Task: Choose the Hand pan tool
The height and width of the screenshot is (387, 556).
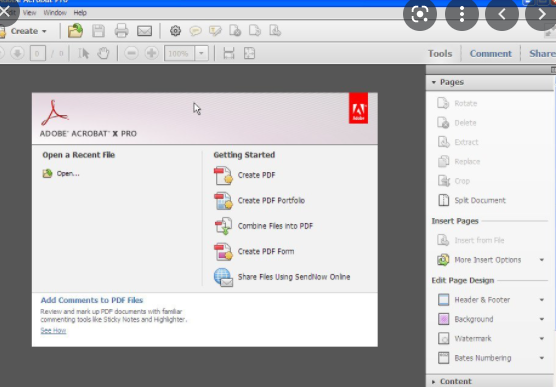Action: click(103, 54)
